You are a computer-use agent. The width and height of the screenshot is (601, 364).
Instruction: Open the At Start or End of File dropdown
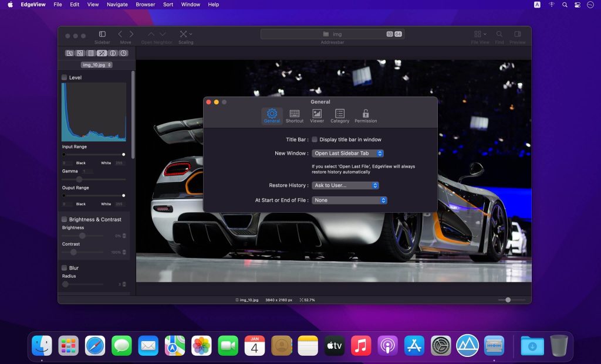pyautogui.click(x=349, y=200)
